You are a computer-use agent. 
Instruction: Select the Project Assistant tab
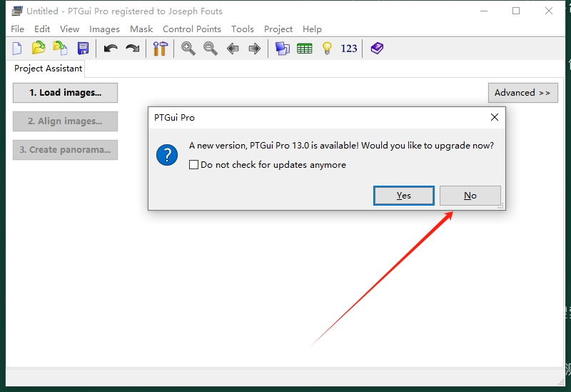click(48, 69)
